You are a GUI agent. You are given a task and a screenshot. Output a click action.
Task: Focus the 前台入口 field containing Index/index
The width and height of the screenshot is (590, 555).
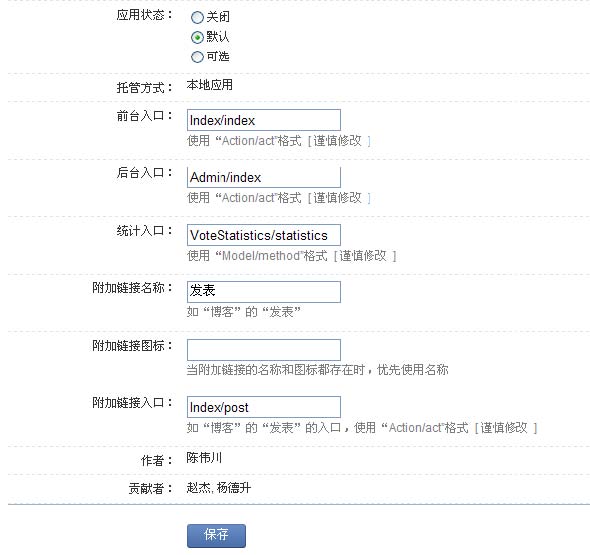point(264,120)
